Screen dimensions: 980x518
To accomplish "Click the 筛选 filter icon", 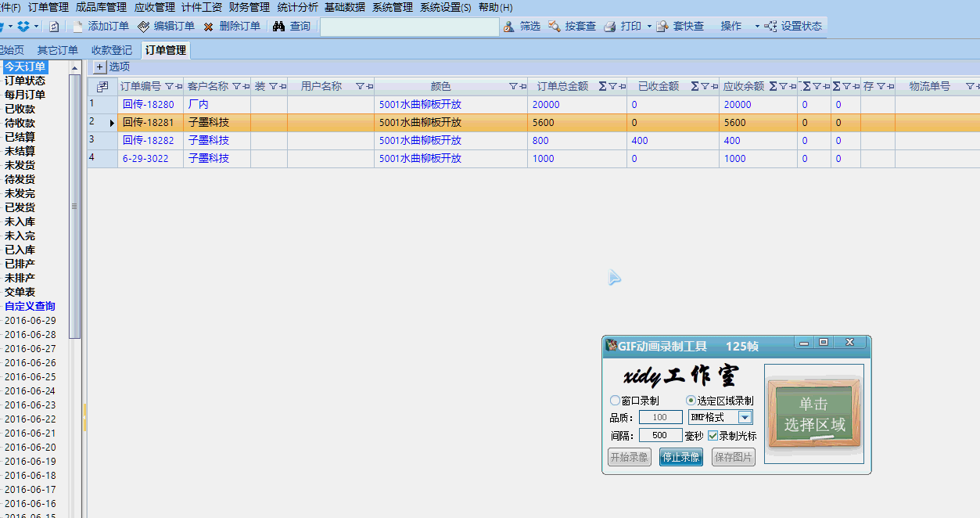I will (509, 27).
